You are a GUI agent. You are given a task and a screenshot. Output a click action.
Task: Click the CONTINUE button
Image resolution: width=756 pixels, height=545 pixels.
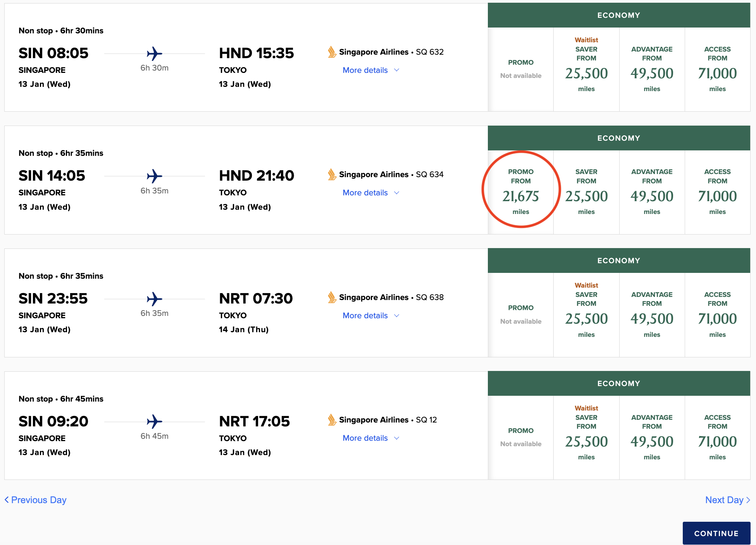pos(716,533)
